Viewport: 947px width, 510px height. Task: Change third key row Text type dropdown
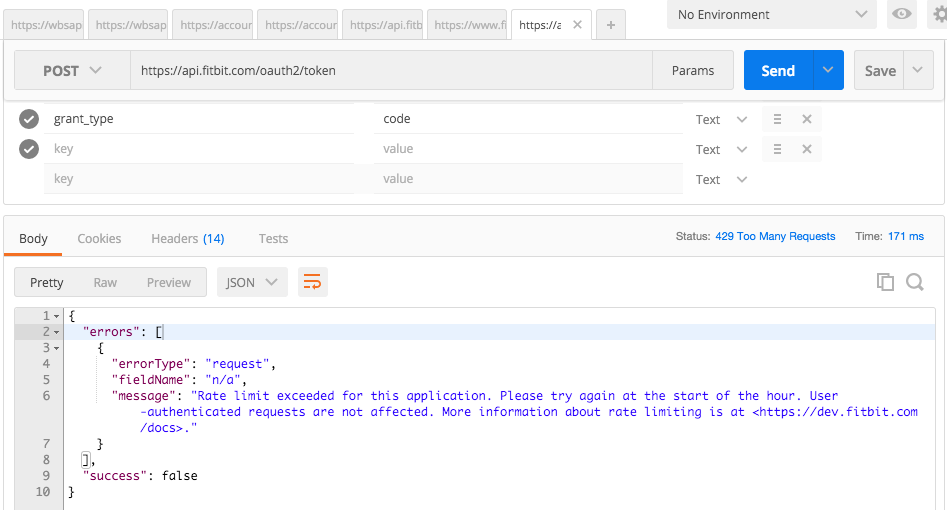[x=722, y=179]
